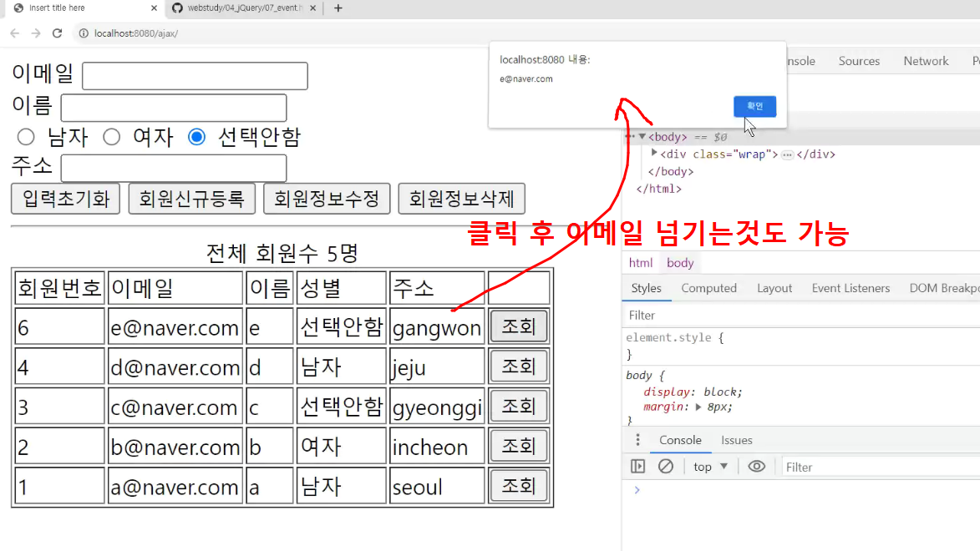
Task: Click the console Filter field
Action: 881,468
